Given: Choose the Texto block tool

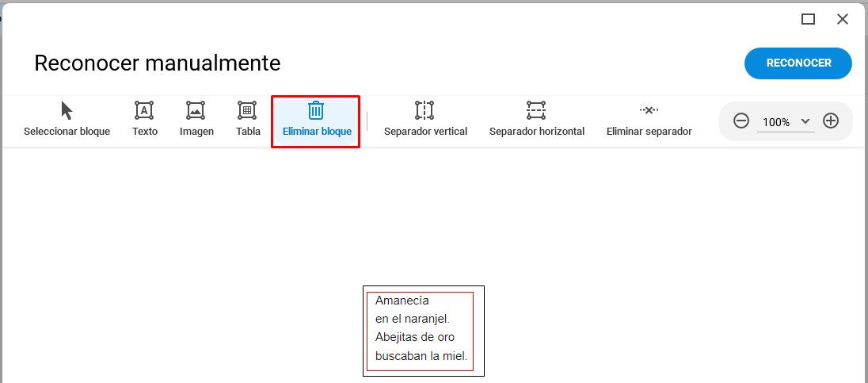Looking at the screenshot, I should pos(144,119).
